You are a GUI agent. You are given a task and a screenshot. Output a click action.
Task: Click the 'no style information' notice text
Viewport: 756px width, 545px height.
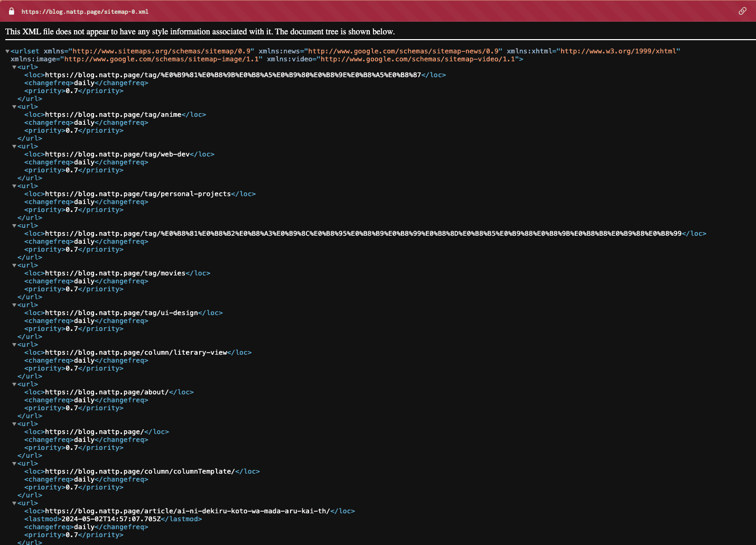pyautogui.click(x=200, y=32)
